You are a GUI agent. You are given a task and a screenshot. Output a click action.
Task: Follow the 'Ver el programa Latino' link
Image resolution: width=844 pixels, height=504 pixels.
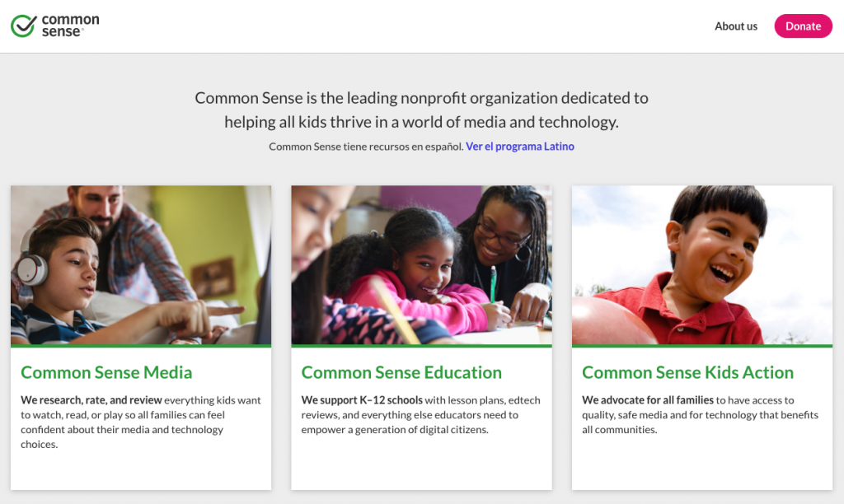pos(519,147)
